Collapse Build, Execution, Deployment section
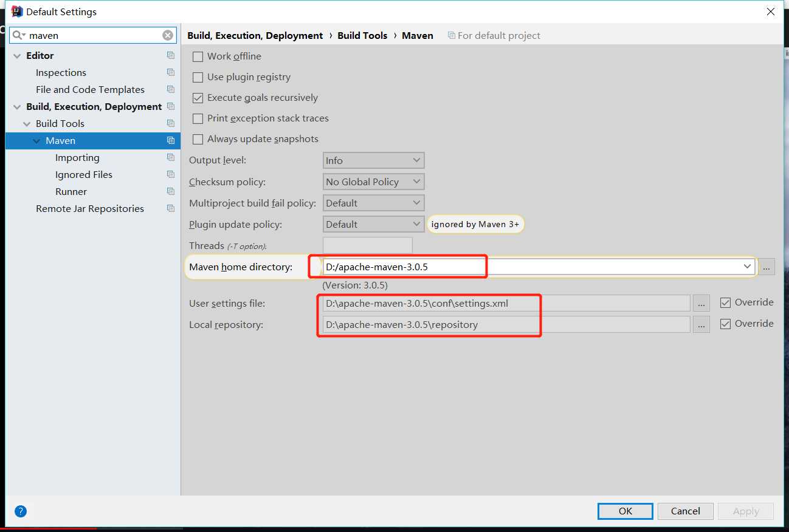This screenshot has width=789, height=532. [x=17, y=107]
